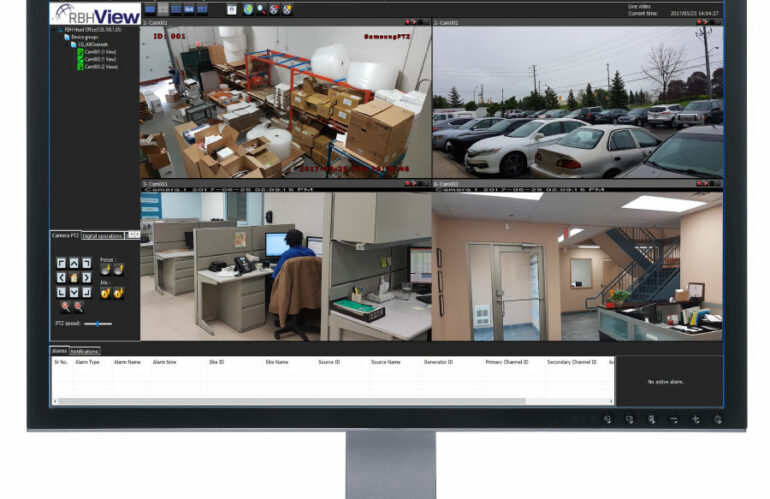Click the film reel with yellow star icon
The width and height of the screenshot is (770, 499).
287,9
